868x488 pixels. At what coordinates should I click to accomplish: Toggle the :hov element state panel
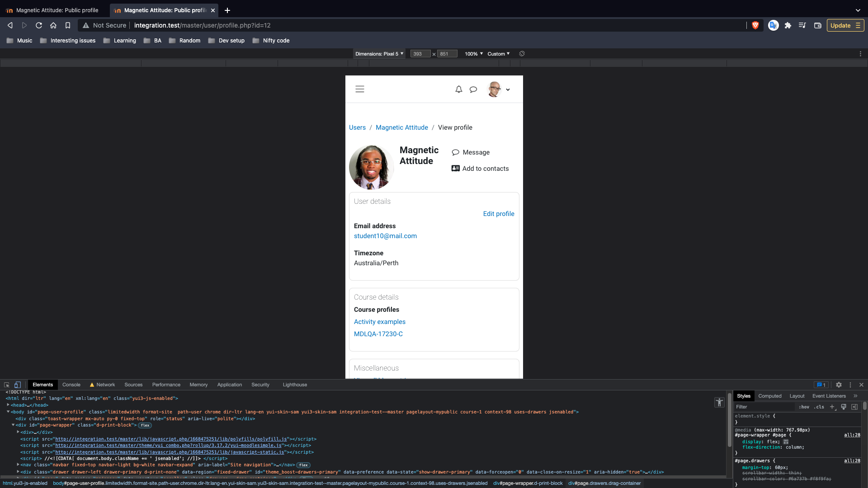click(x=804, y=407)
